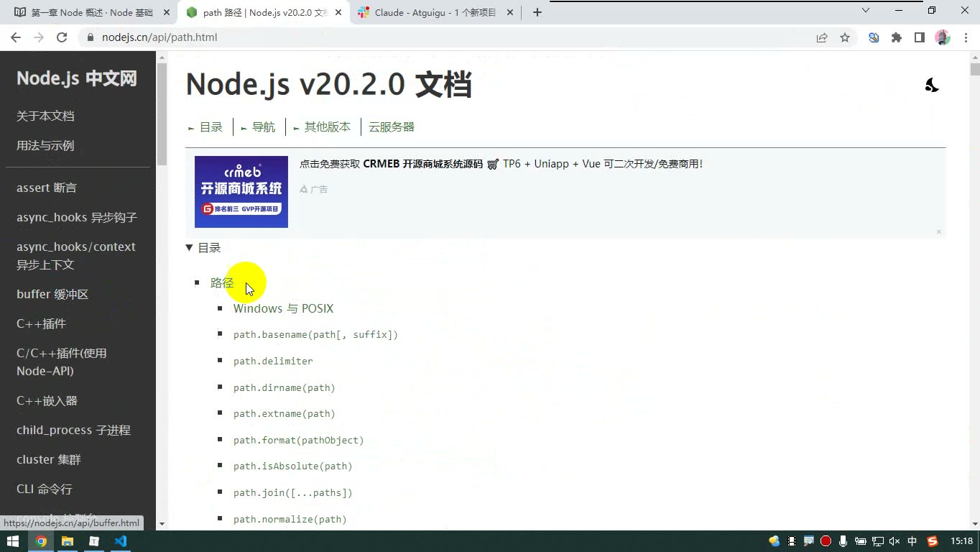Reload the current page
This screenshot has height=552, width=980.
click(x=62, y=37)
